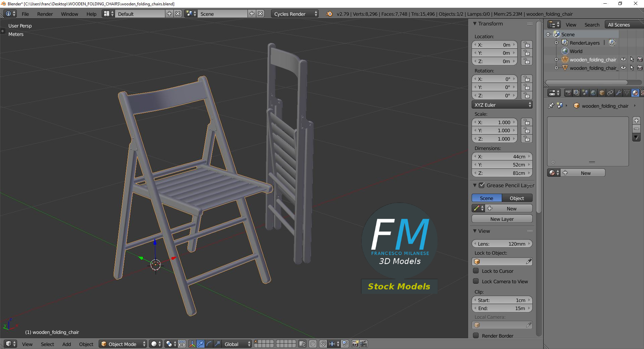Hide the first wooden_folding_chair via eye icon
The height and width of the screenshot is (349, 644).
(623, 59)
